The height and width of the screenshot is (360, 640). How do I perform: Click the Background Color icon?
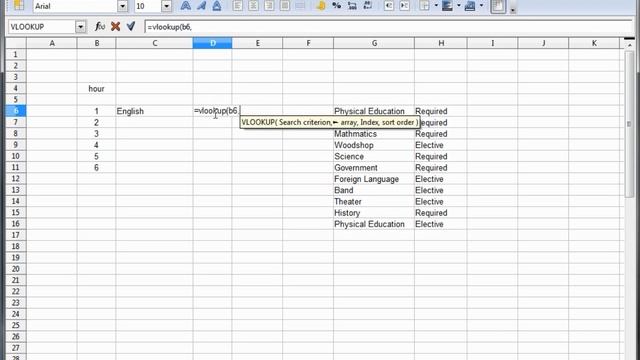pos(447,6)
